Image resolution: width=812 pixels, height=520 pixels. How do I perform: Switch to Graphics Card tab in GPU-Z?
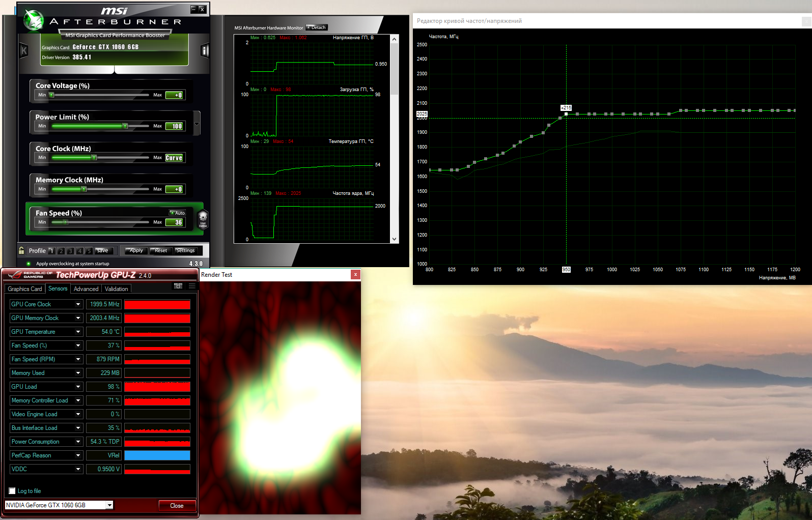point(25,289)
